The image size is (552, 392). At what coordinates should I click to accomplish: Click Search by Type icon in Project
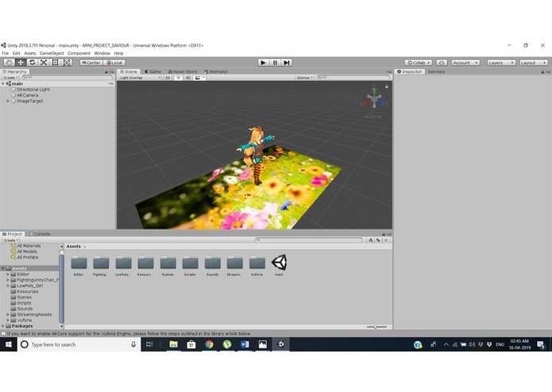point(371,240)
